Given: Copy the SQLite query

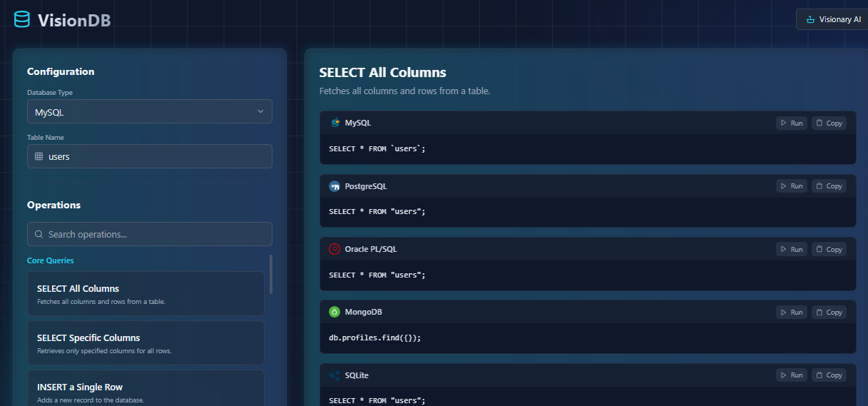Looking at the screenshot, I should point(829,375).
